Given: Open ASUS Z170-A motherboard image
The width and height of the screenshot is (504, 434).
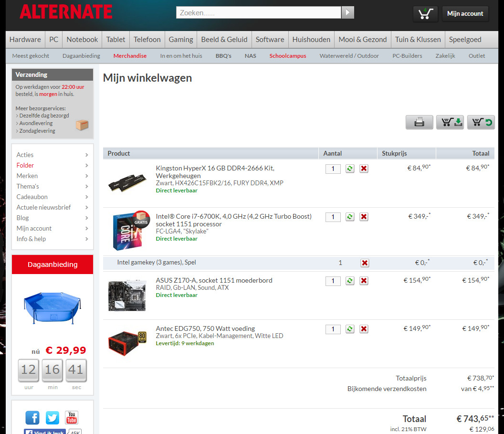Looking at the screenshot, I should pos(127,296).
